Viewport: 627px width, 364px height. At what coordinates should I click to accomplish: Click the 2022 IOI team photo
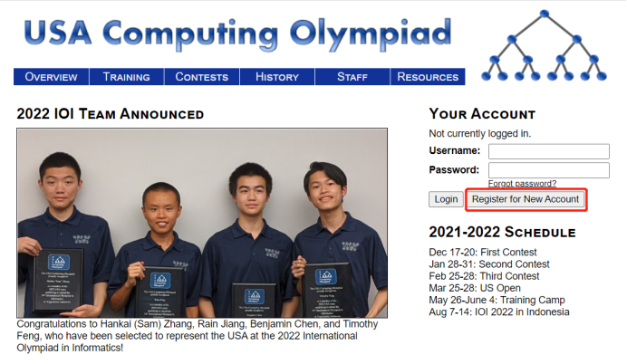pos(202,222)
